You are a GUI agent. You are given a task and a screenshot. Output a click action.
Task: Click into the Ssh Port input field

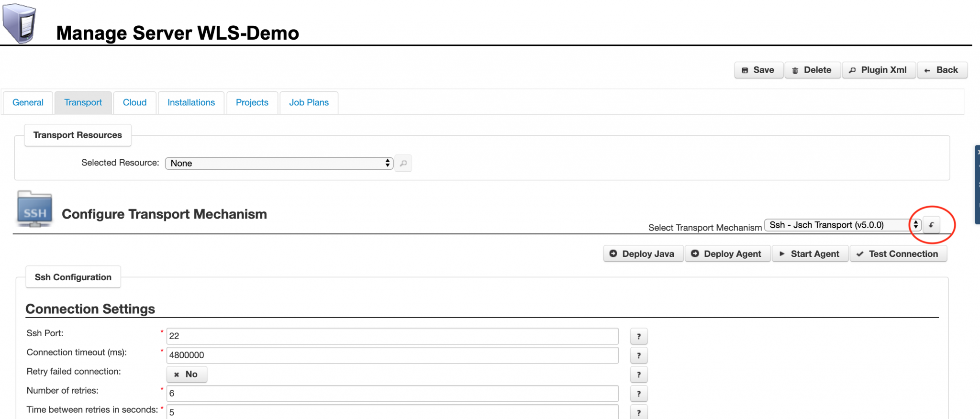coord(392,336)
